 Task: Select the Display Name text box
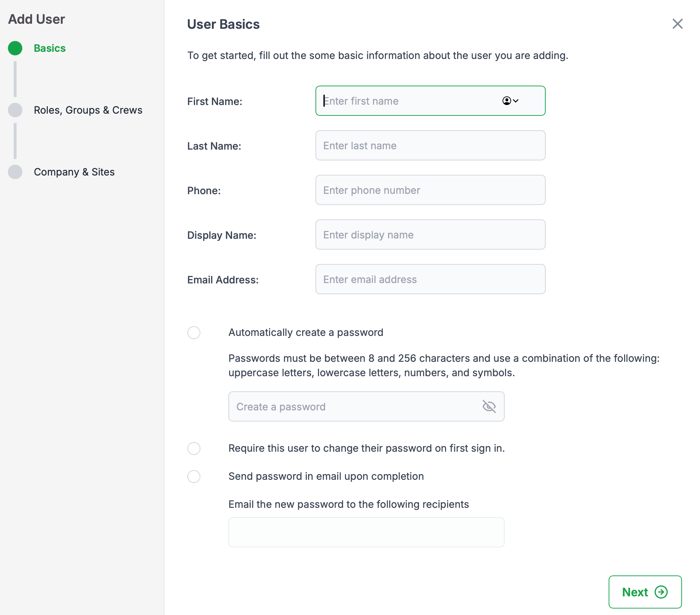pyautogui.click(x=430, y=234)
